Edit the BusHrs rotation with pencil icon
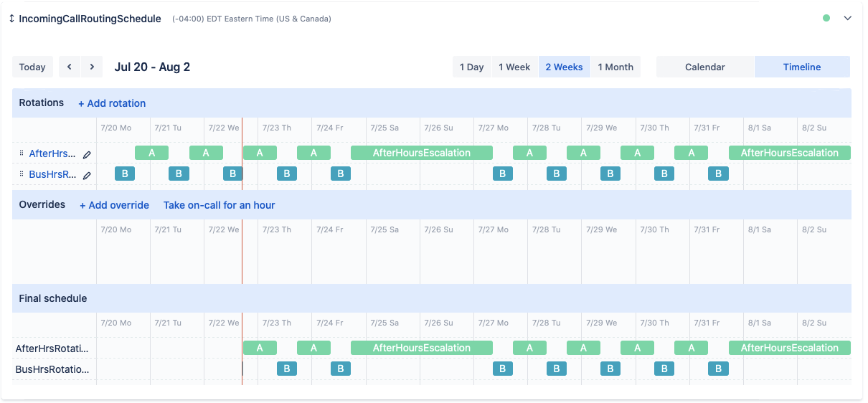The height and width of the screenshot is (403, 868). (x=87, y=175)
